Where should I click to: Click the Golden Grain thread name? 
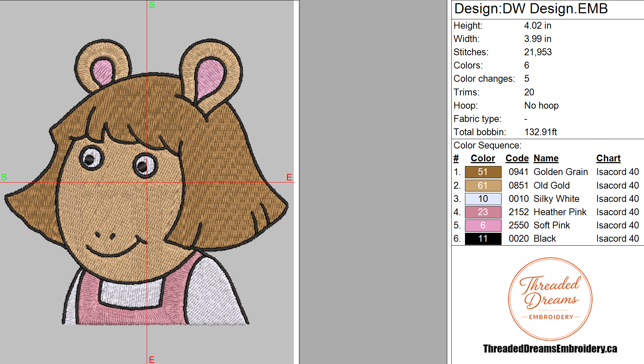coord(561,172)
